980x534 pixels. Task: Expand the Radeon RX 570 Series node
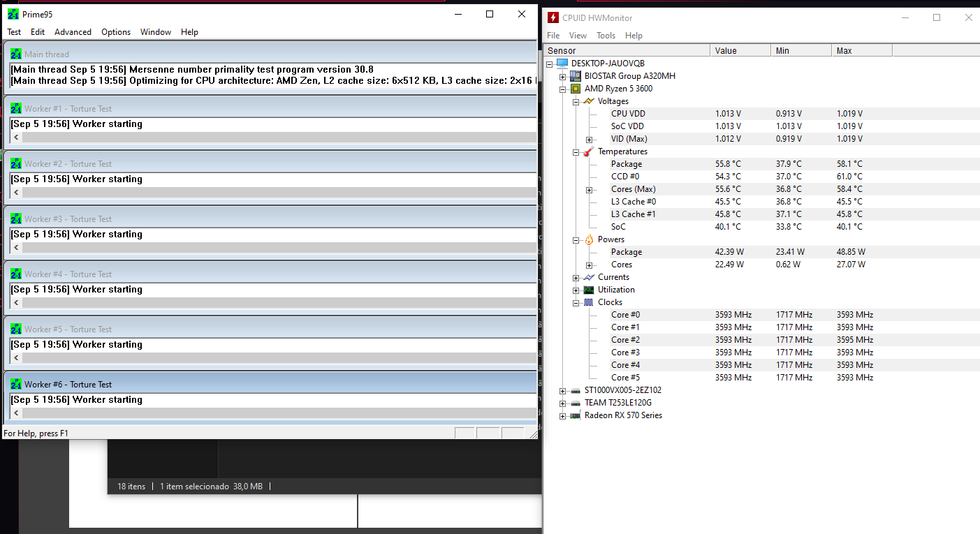click(x=563, y=415)
